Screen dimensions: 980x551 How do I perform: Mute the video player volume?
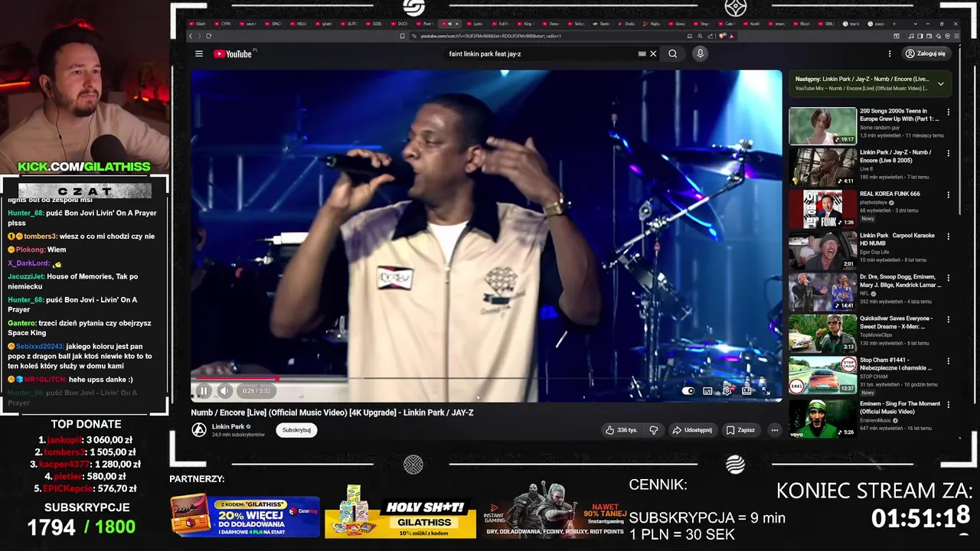(224, 391)
